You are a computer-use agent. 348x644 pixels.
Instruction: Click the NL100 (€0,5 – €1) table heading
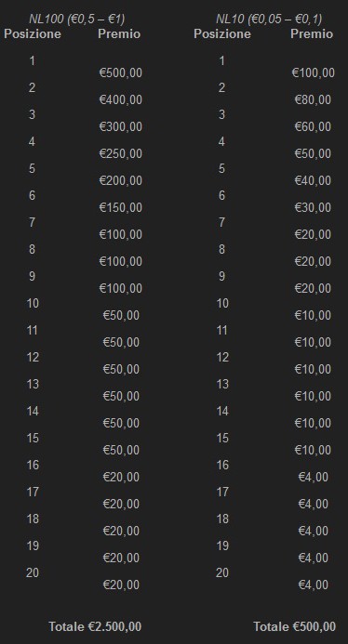[77, 19]
